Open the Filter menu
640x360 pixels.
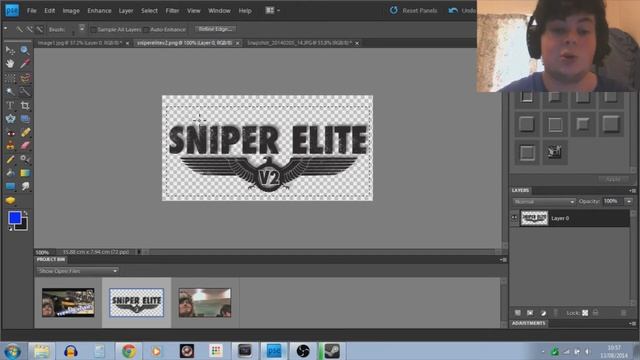(172, 11)
